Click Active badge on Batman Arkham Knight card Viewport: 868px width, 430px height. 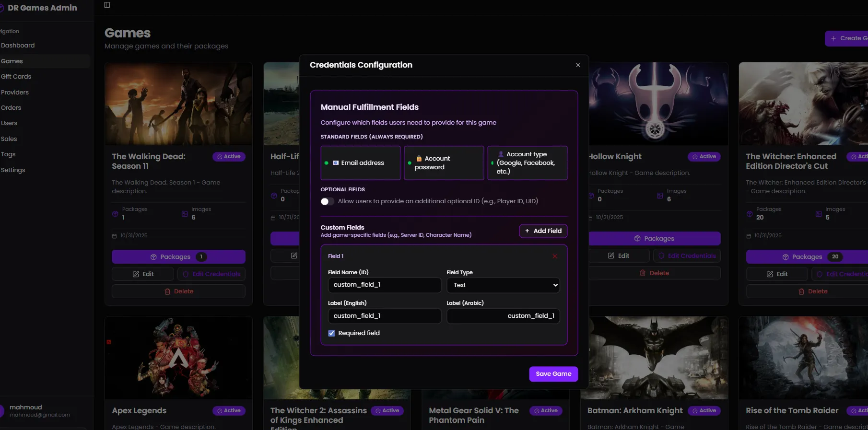[x=704, y=411]
